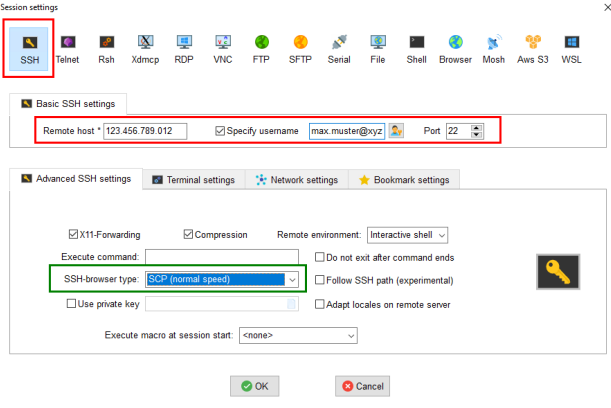Open the user credentials manager icon
This screenshot has width=611, height=408.
[396, 131]
